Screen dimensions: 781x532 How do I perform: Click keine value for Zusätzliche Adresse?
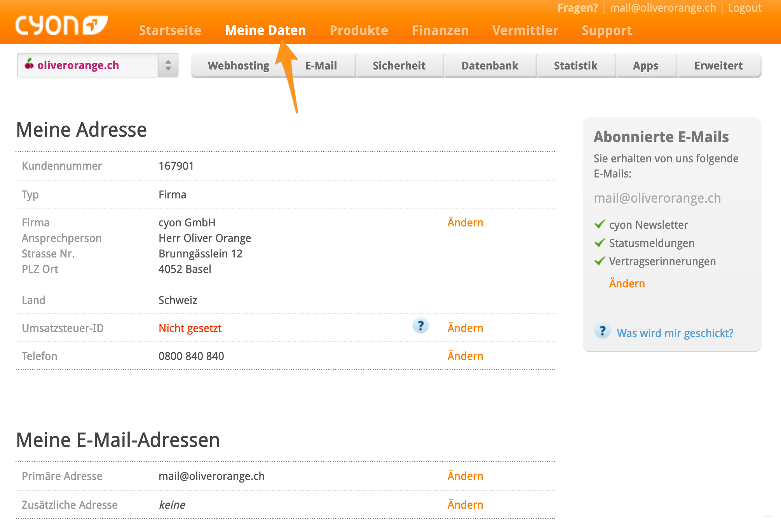pos(172,505)
